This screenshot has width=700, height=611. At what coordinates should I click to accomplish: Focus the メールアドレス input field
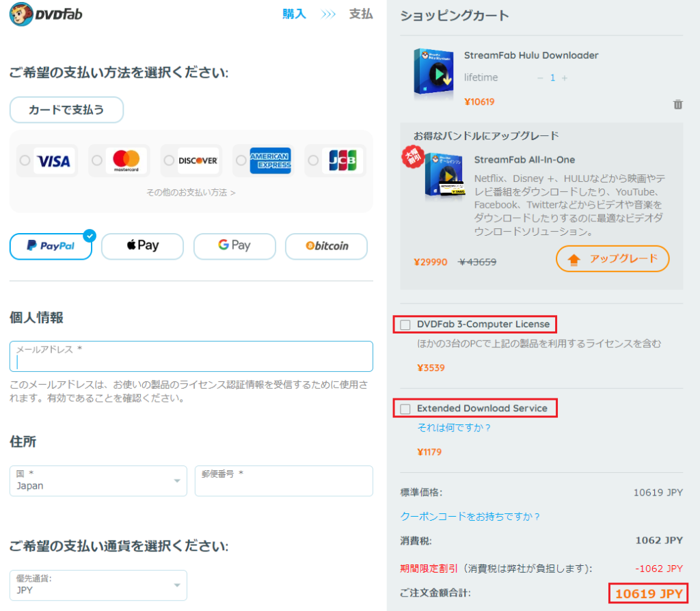191,357
